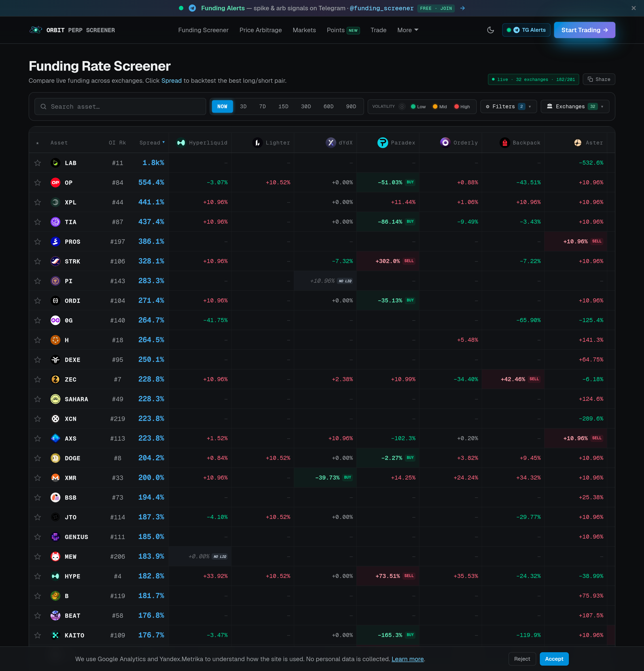The height and width of the screenshot is (671, 644).
Task: Toggle favorite star for AXS
Action: click(x=38, y=438)
